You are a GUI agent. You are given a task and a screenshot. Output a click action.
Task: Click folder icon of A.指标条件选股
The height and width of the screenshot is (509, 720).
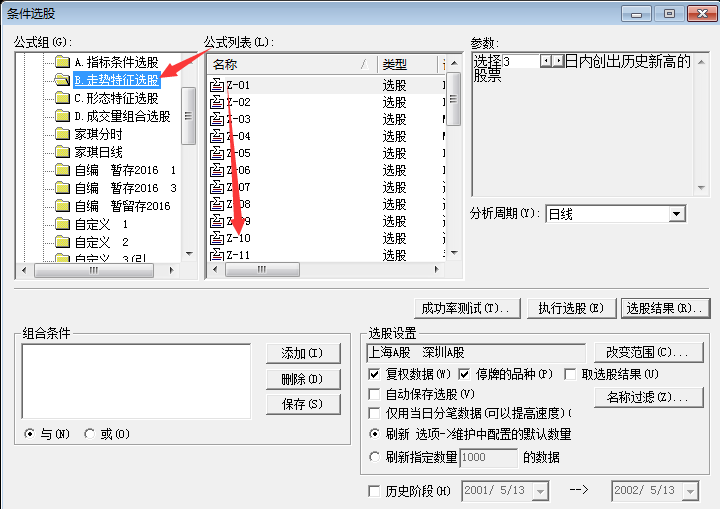[x=62, y=63]
